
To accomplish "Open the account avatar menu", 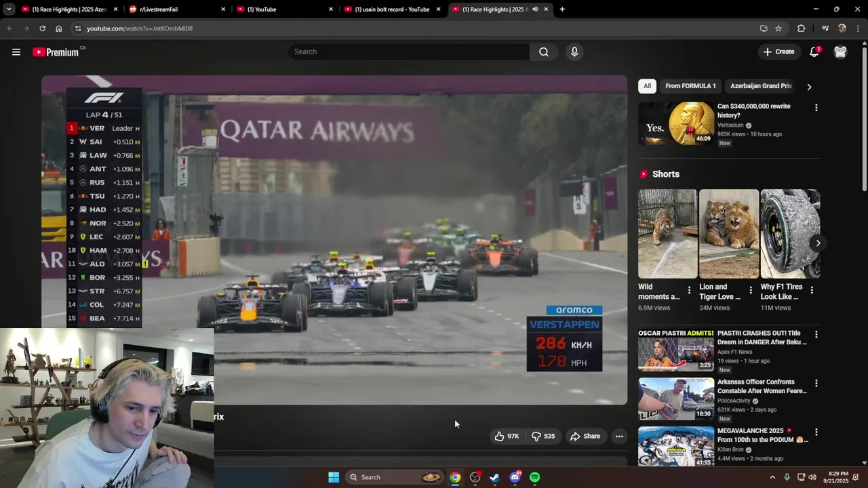I will coord(840,52).
